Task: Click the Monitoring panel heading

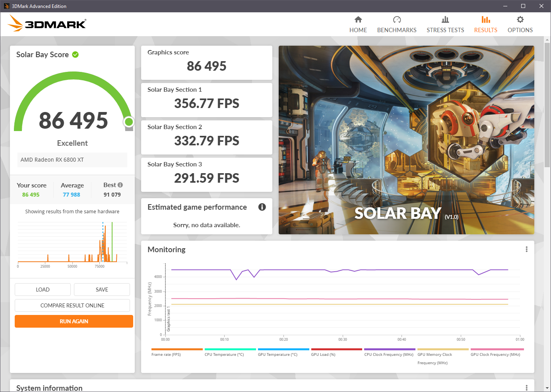Action: pos(167,249)
